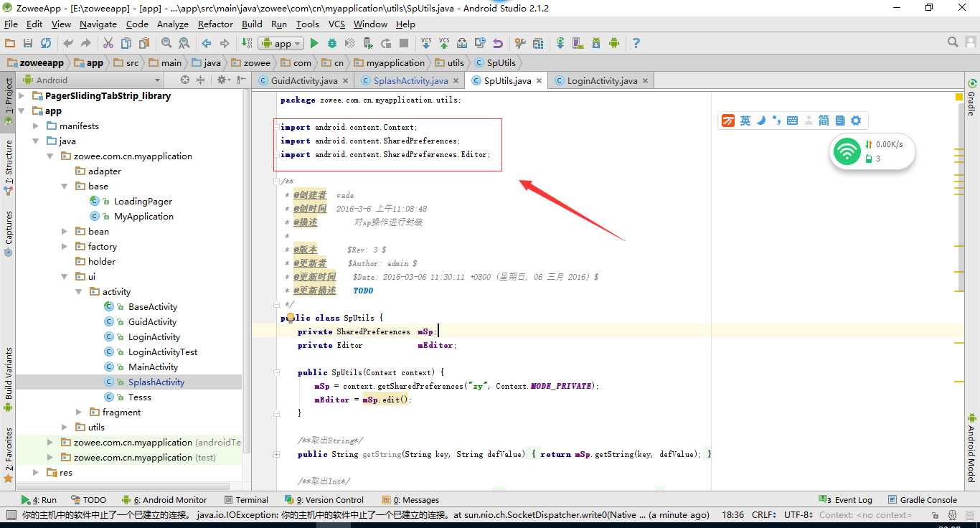Revert changes with purple arrow icon
The width and height of the screenshot is (980, 528).
pyautogui.click(x=498, y=43)
